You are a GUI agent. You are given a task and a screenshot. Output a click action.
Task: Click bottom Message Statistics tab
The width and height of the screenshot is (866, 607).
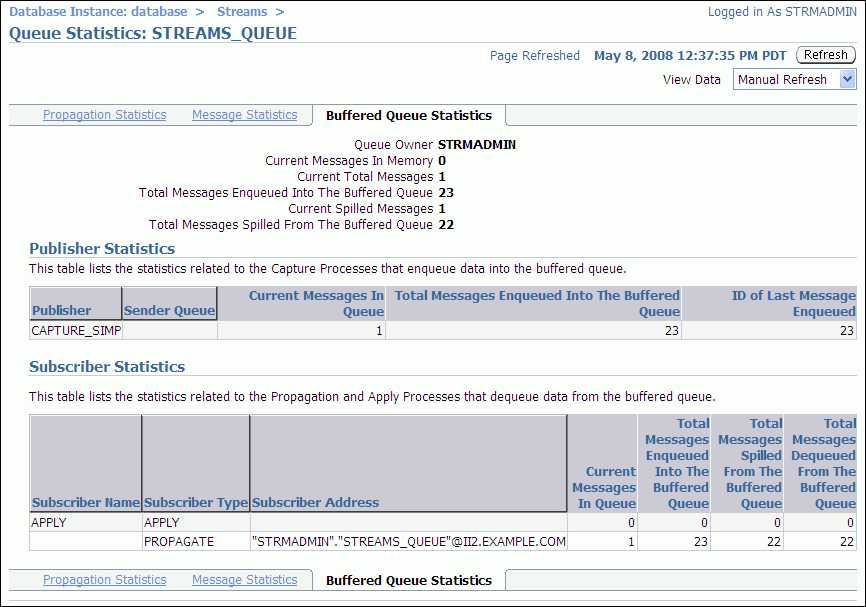click(244, 579)
